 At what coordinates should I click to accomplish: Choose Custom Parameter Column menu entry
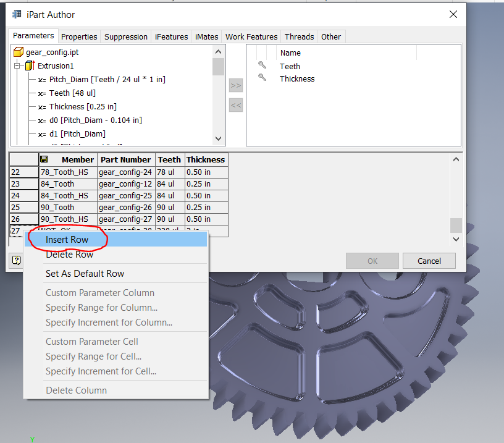tap(116, 292)
